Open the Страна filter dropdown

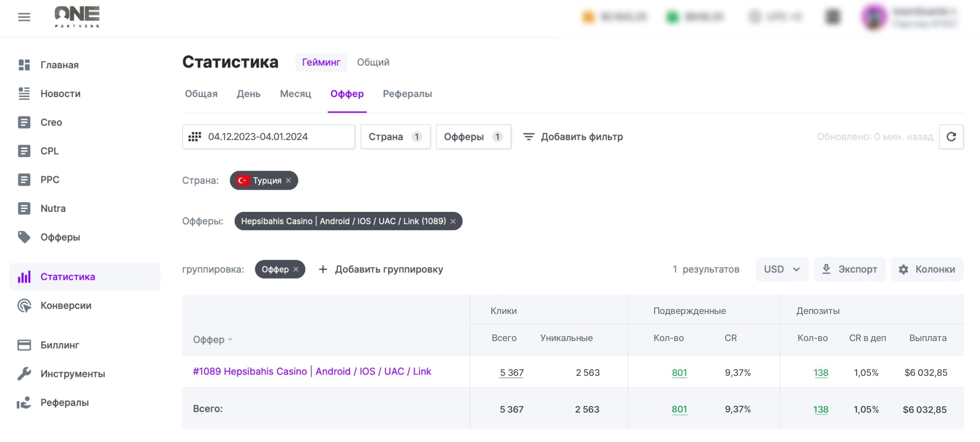[x=395, y=137]
